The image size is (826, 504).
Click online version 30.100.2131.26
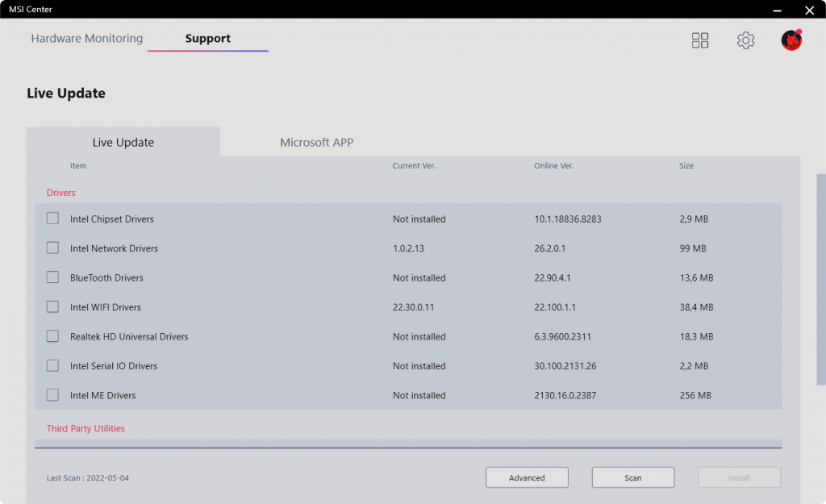coord(565,366)
